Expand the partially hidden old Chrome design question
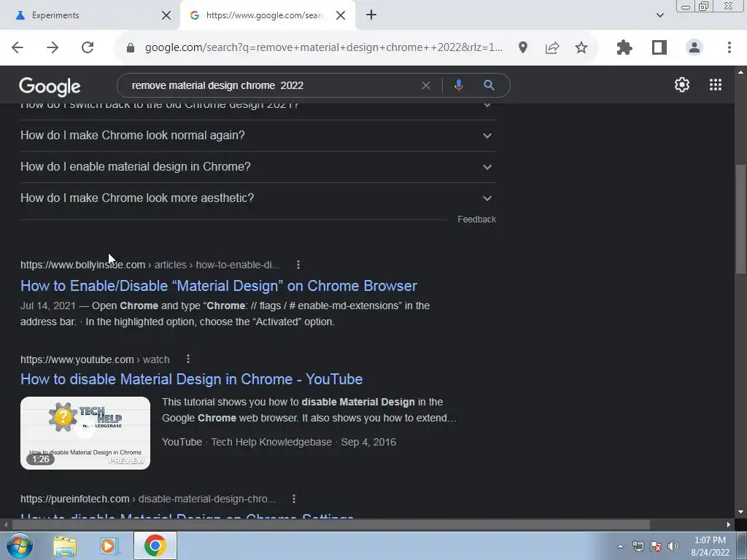The width and height of the screenshot is (747, 560). pyautogui.click(x=258, y=111)
